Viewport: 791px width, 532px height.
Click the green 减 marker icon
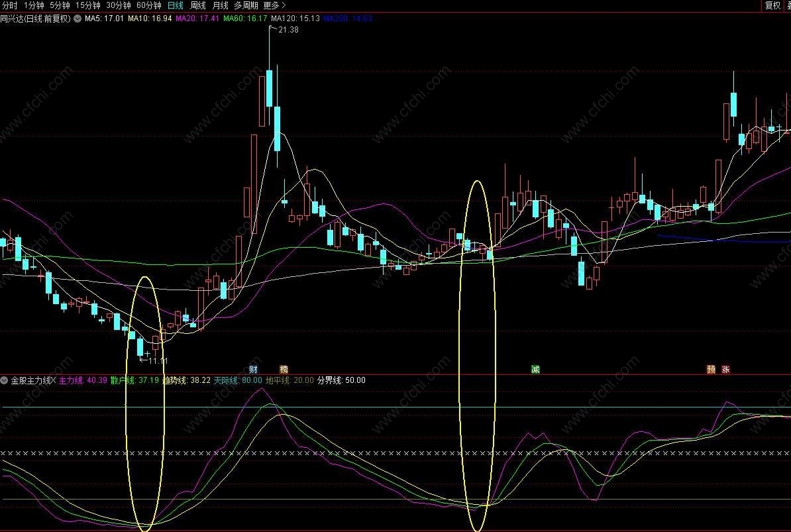click(x=535, y=370)
